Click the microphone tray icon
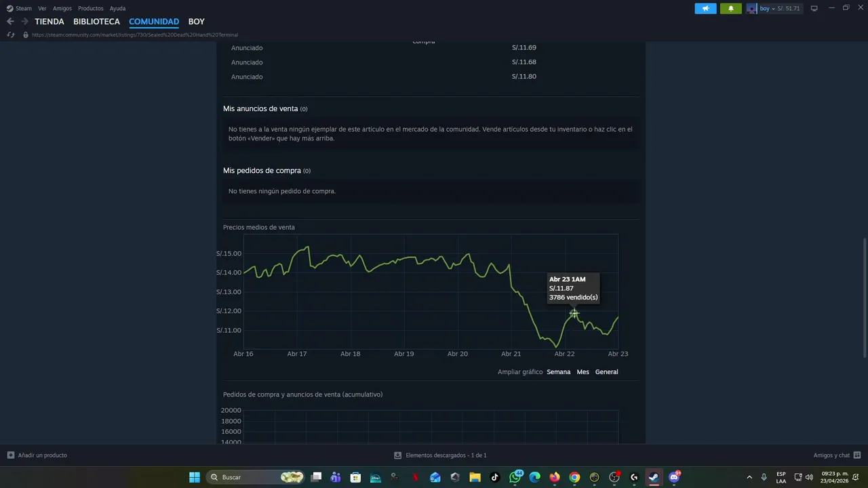The width and height of the screenshot is (868, 488). (x=764, y=477)
